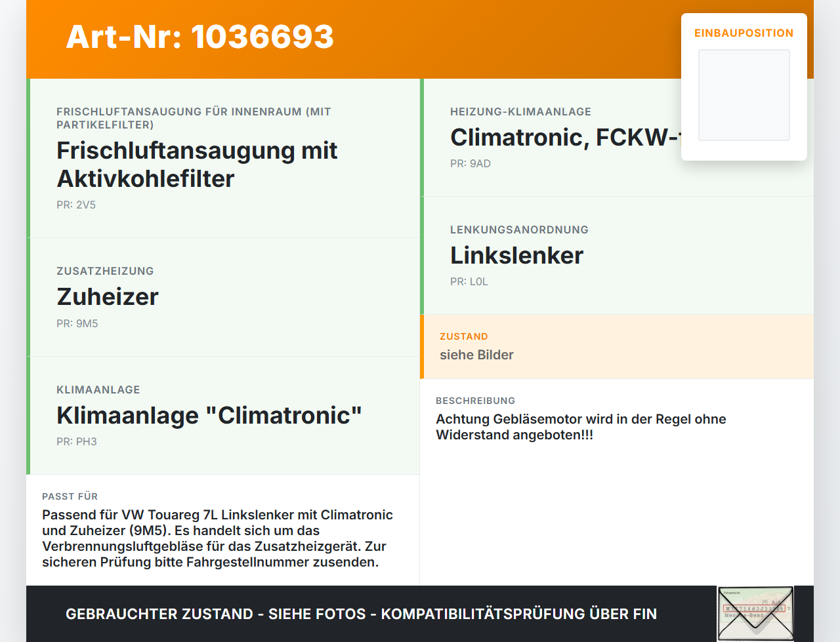Screen dimensions: 840x642
Task: Click the empty Einbauposition image placeholder
Action: 744,95
